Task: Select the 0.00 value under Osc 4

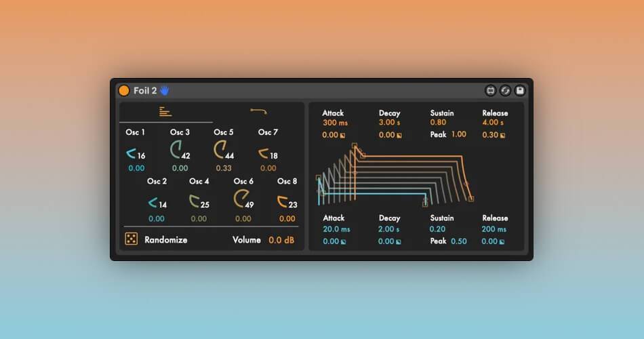Action: (199, 218)
